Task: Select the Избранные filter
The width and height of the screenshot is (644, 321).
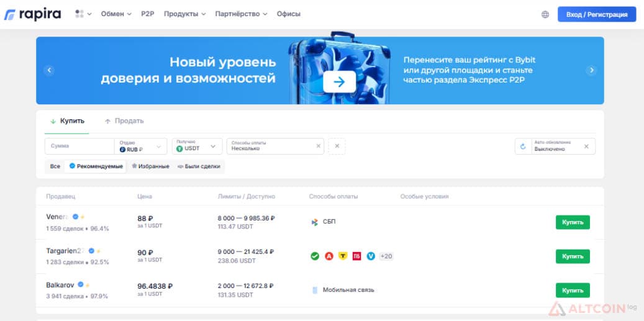Action: pos(150,166)
